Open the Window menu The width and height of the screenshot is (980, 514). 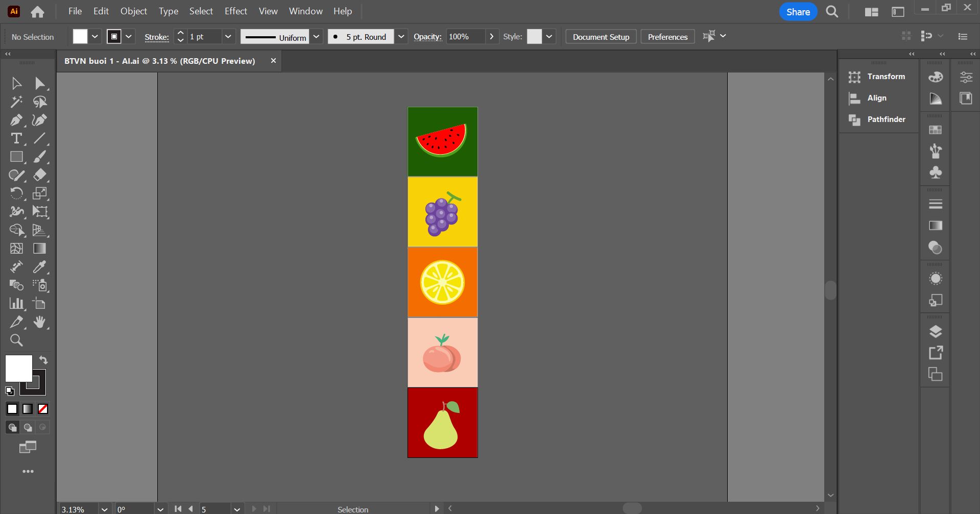pos(306,11)
